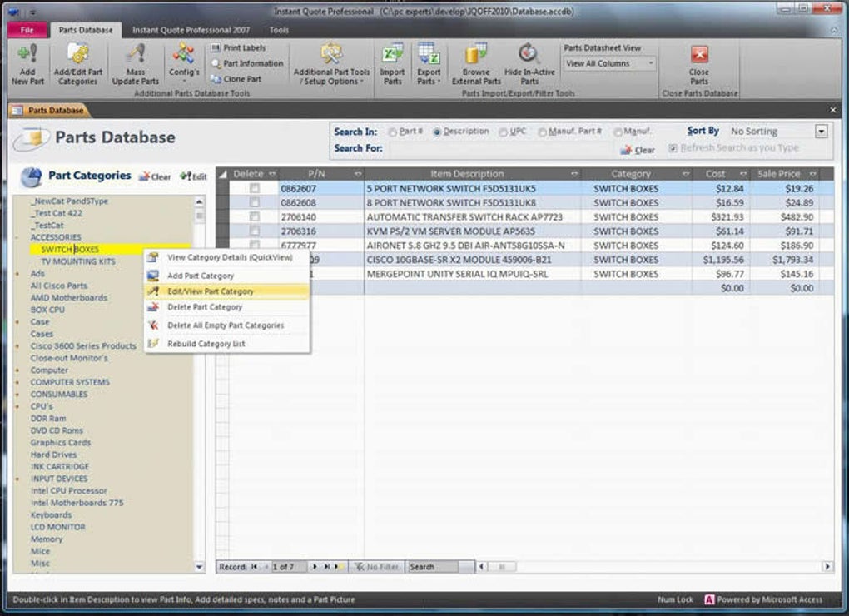The image size is (849, 616).
Task: Open the Cost column filter arrow
Action: click(743, 174)
